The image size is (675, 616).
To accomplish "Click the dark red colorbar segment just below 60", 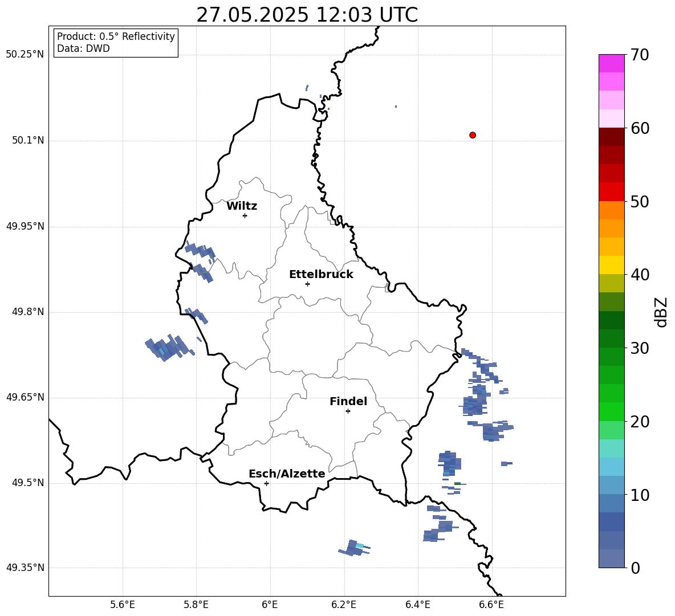I will pyautogui.click(x=611, y=137).
